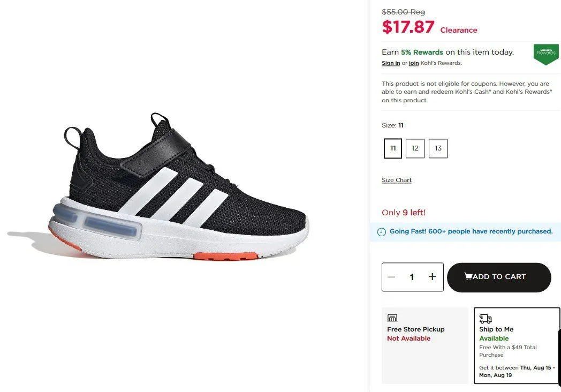This screenshot has height=392, width=561.
Task: Click the 5% Rewards green text
Action: tap(422, 52)
